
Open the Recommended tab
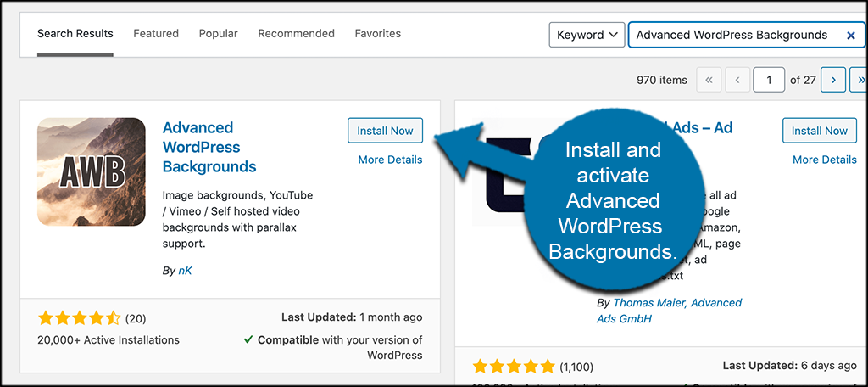[296, 34]
